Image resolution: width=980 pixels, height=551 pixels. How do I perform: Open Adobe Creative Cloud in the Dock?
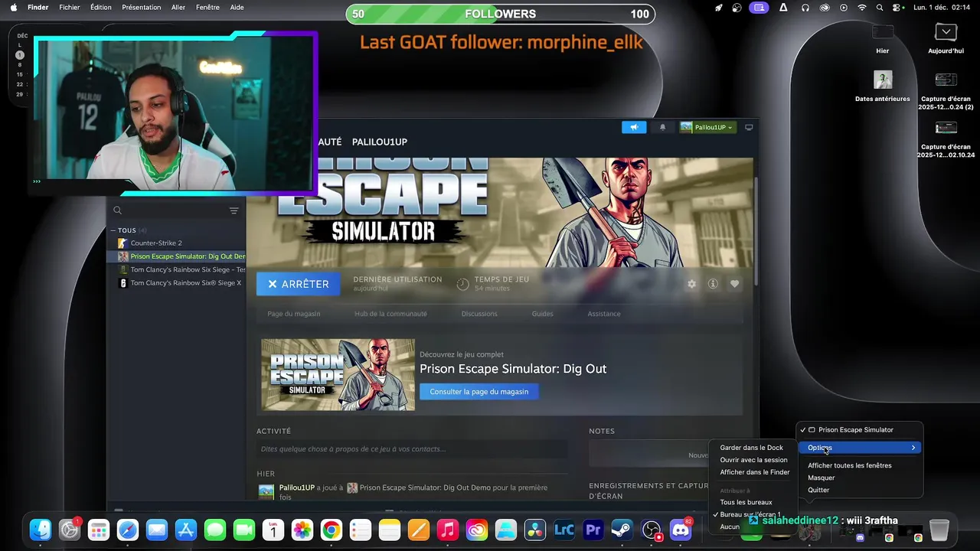tap(477, 530)
